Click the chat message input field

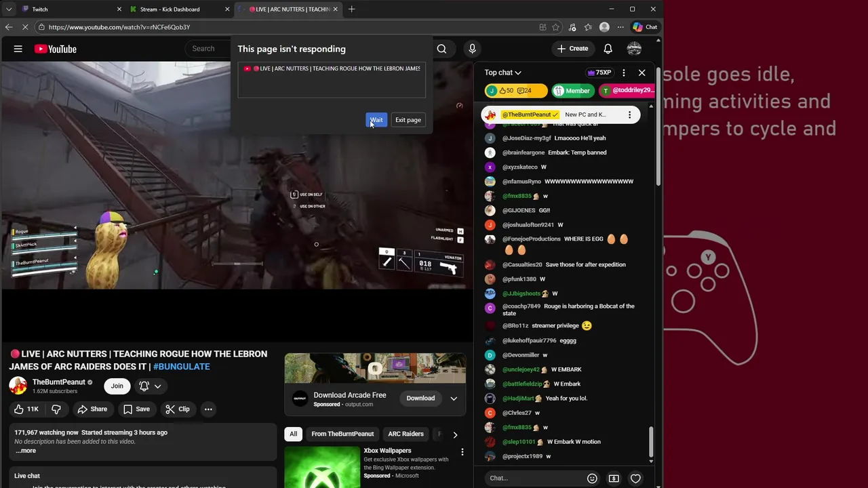coord(535,479)
